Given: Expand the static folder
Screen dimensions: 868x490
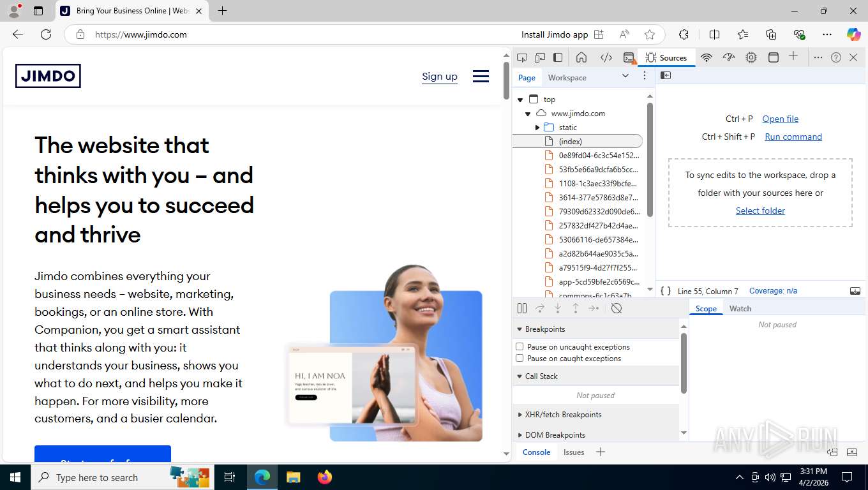Looking at the screenshot, I should [x=537, y=128].
